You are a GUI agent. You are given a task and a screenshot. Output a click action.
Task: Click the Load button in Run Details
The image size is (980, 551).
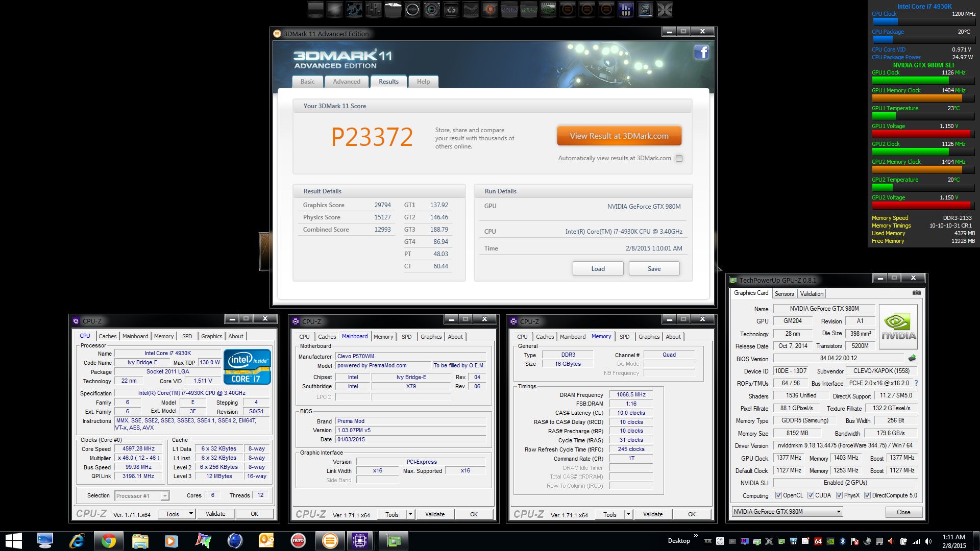coord(598,269)
